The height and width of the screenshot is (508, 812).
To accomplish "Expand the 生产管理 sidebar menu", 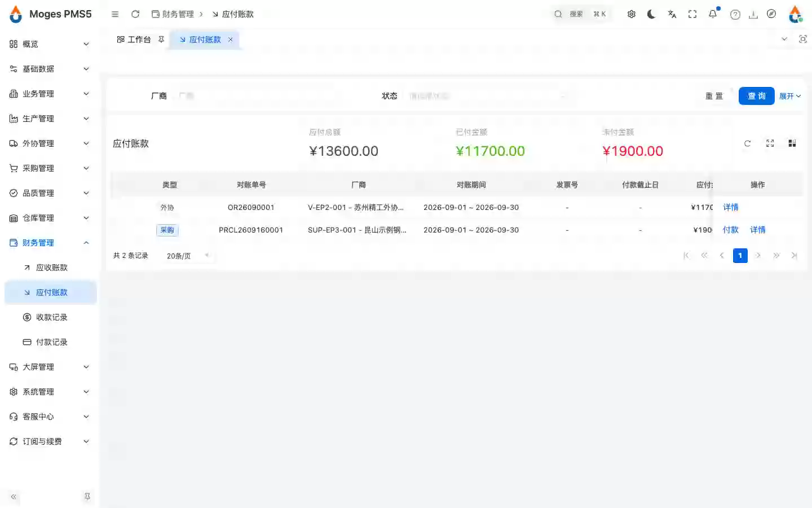I will [x=50, y=119].
